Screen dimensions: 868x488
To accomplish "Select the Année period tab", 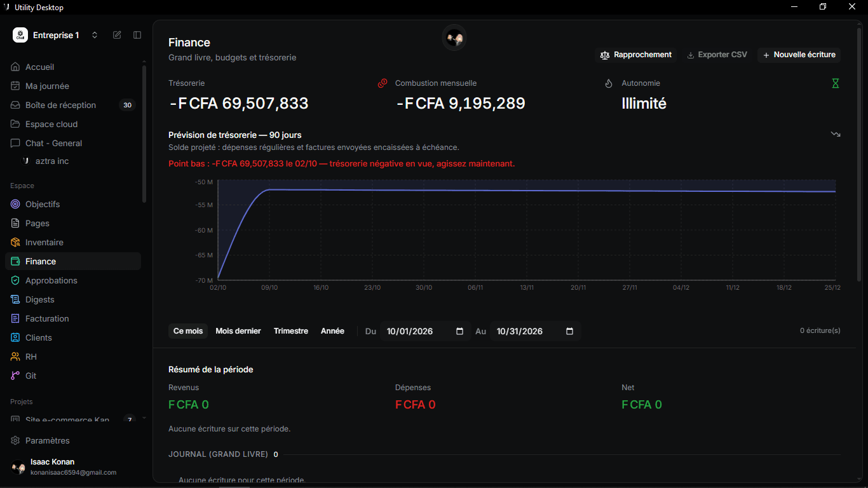I will (x=332, y=331).
